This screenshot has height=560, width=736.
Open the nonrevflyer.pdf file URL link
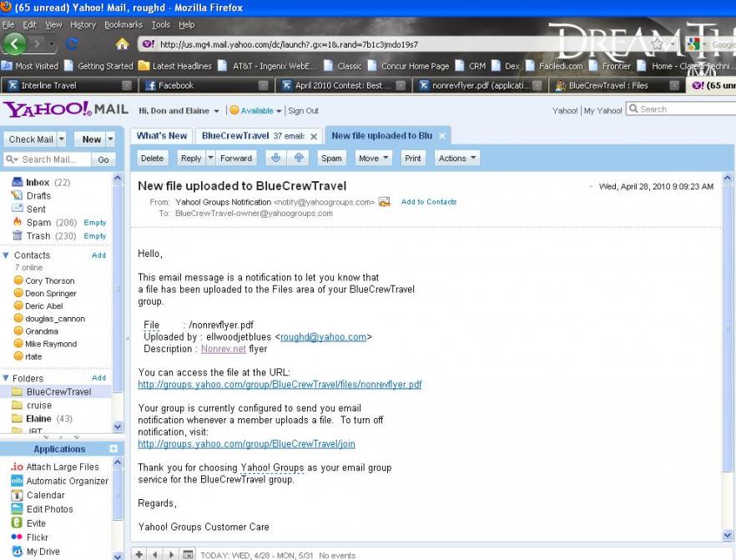[x=280, y=385]
